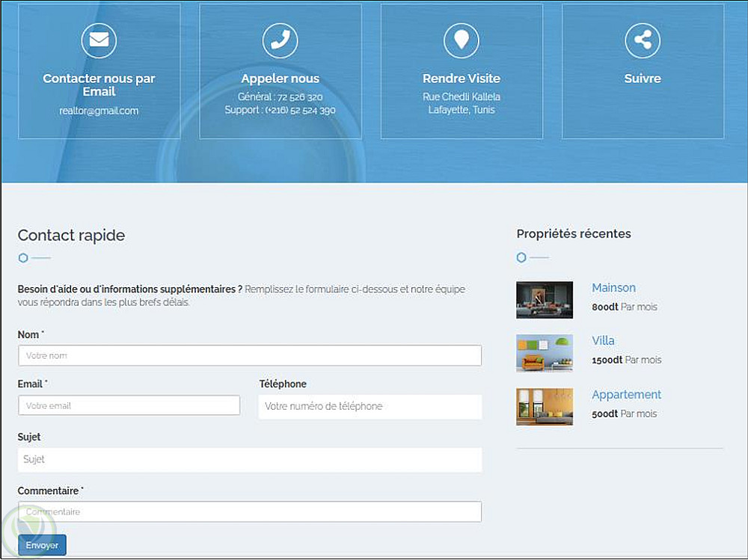Screen dimensions: 748x560
Task: Click the phone call icon
Action: click(x=280, y=40)
